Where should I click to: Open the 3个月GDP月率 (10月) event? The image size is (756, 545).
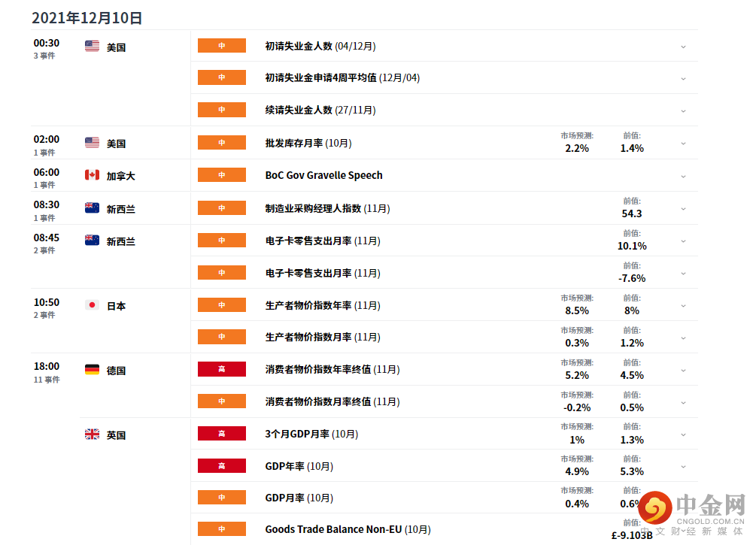pos(311,434)
